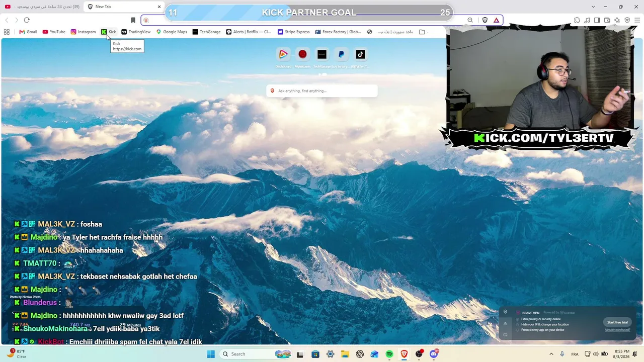This screenshot has width=644, height=362.
Task: Switch to the YouTube video tab
Action: coord(42,7)
